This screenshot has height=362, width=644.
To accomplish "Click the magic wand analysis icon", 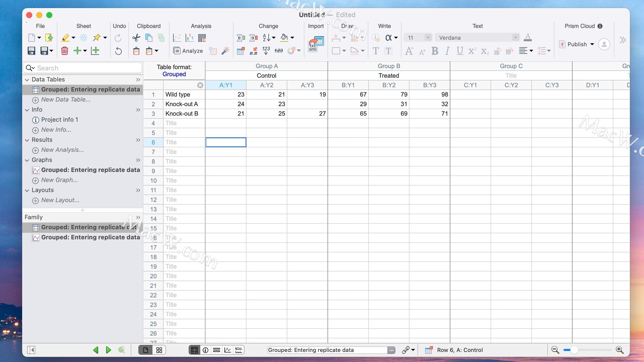I will pyautogui.click(x=225, y=51).
